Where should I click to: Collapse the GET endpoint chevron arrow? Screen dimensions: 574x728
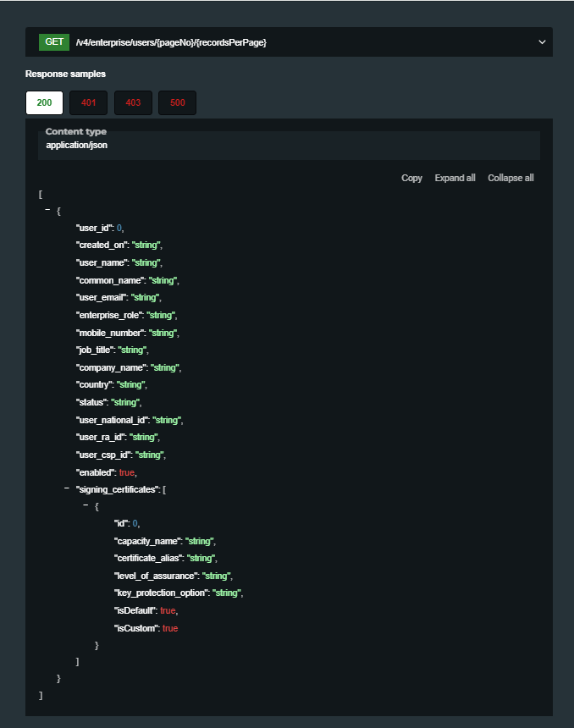coord(542,42)
